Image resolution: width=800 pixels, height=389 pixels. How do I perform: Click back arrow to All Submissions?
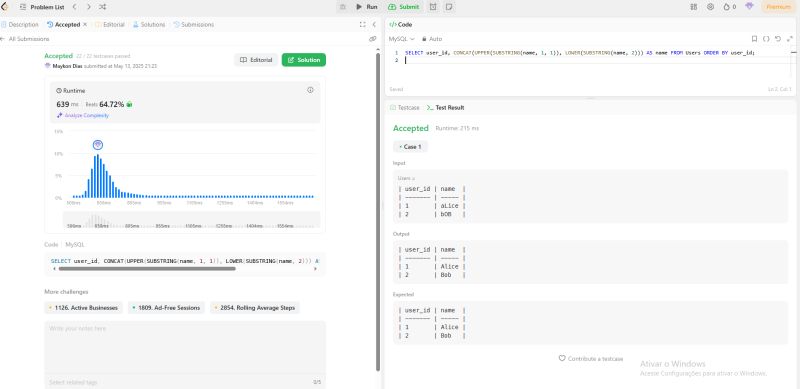coord(3,39)
